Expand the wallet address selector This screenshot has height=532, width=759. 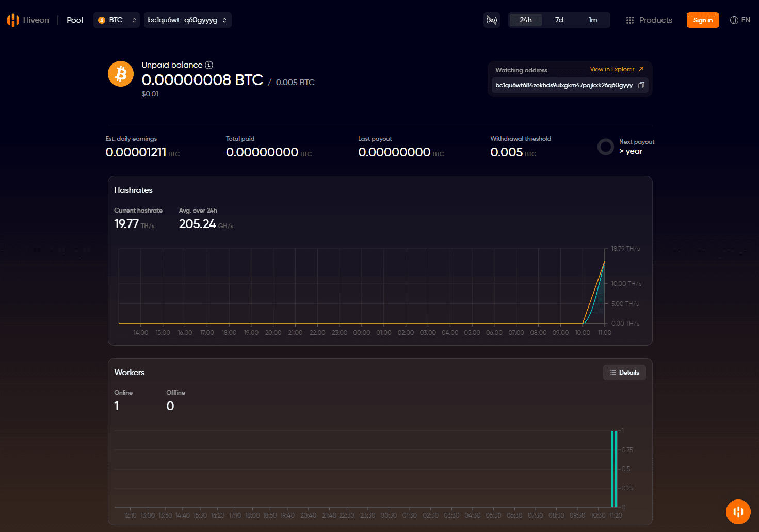(x=187, y=20)
